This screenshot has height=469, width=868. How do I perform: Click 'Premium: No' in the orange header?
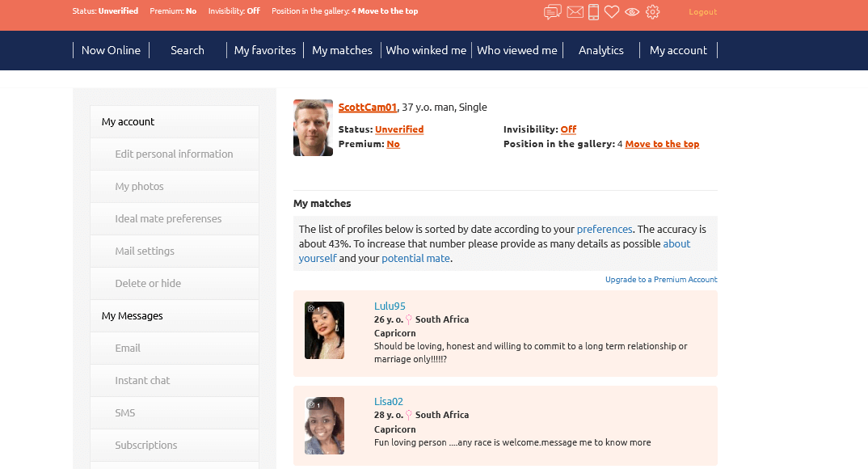tap(173, 11)
